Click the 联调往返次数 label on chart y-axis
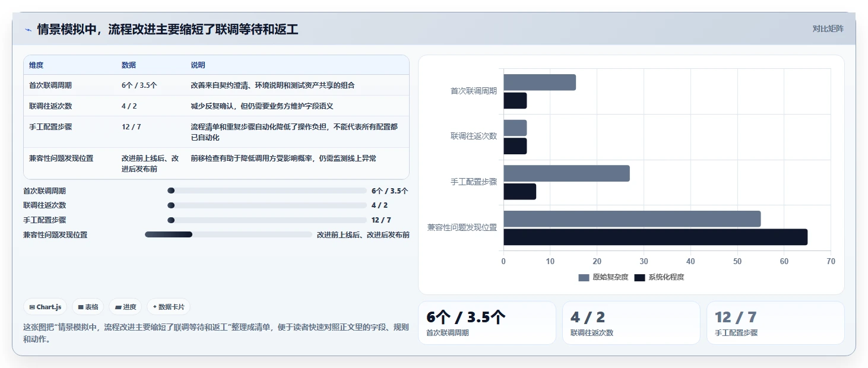This screenshot has height=368, width=868. coord(474,137)
